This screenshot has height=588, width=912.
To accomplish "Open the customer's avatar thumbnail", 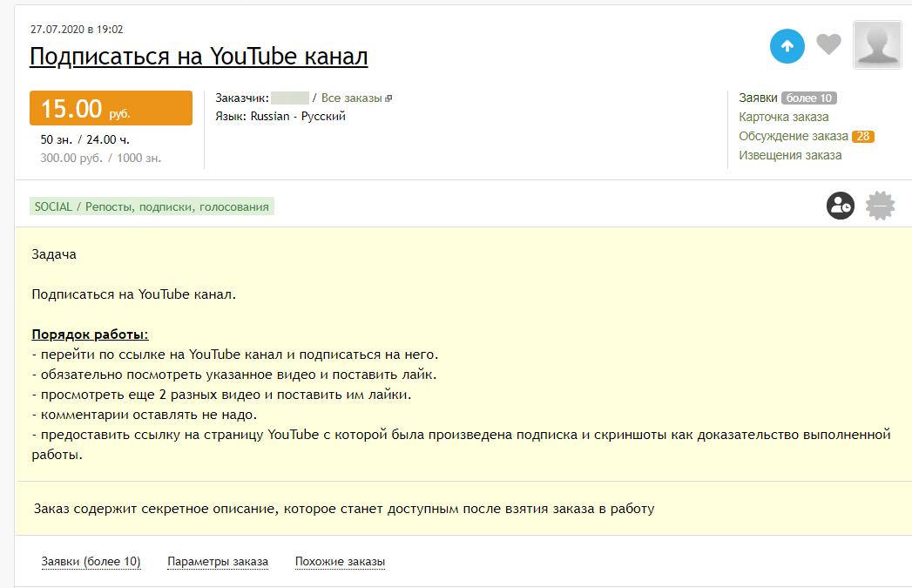I will pyautogui.click(x=877, y=44).
